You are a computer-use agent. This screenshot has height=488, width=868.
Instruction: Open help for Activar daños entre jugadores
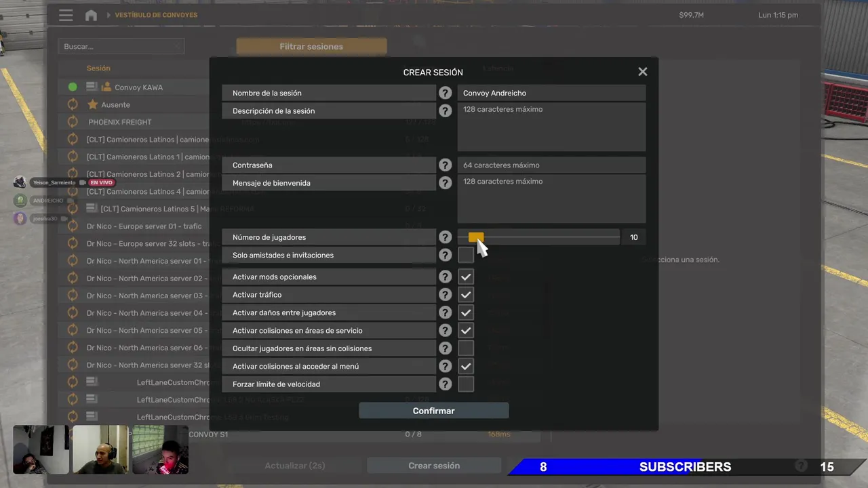click(445, 312)
